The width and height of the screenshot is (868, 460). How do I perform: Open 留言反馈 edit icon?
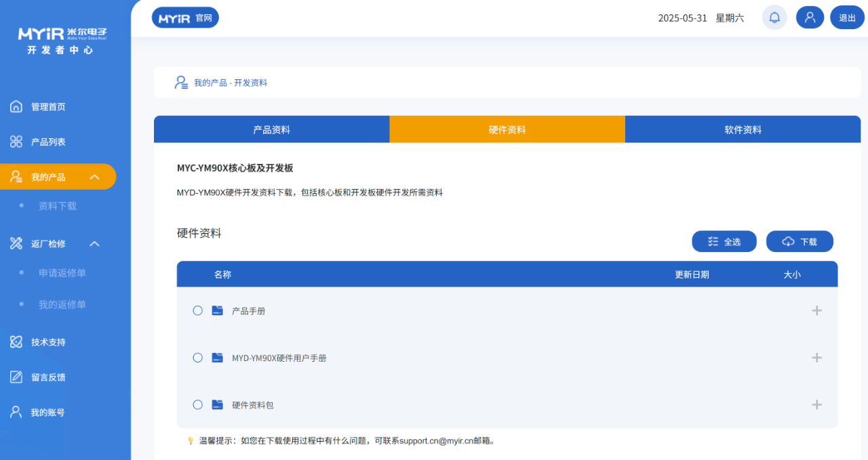coord(16,377)
